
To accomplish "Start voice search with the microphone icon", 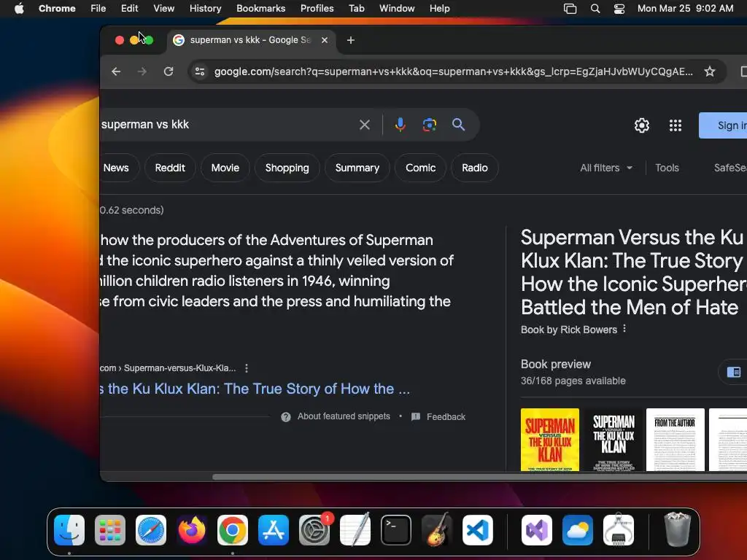I will coord(400,125).
